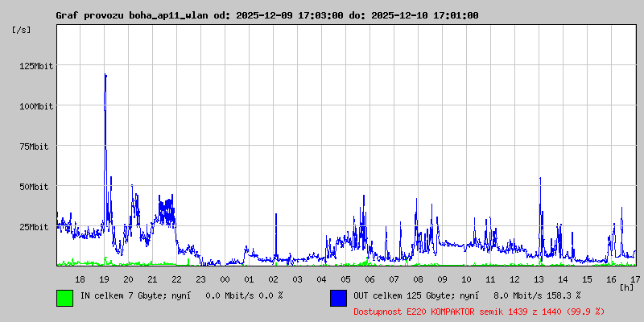The width and height of the screenshot is (644, 322).
Task: Click the 125Mbit y-axis label
Action: [x=35, y=66]
